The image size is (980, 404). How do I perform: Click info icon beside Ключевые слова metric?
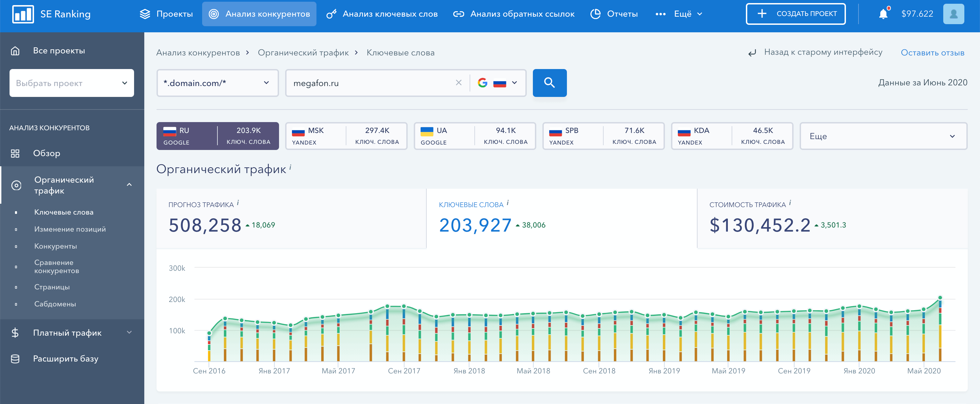(507, 203)
